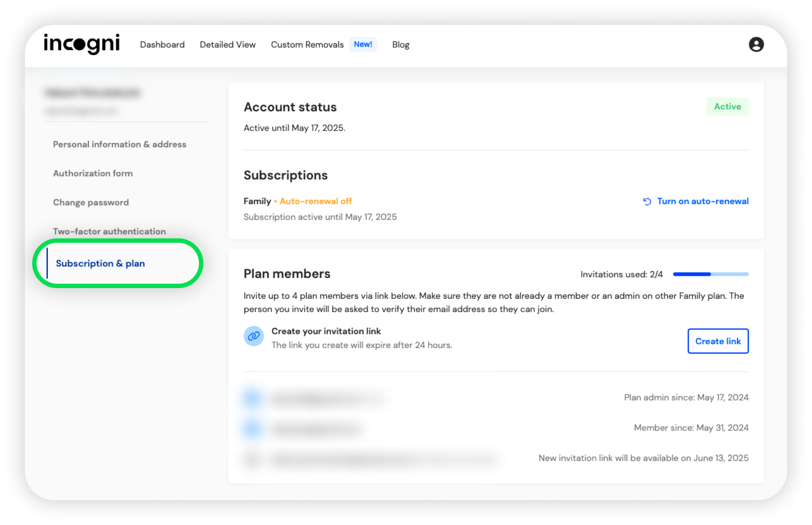
Task: Turn on auto-renewal for Family plan
Action: (702, 201)
